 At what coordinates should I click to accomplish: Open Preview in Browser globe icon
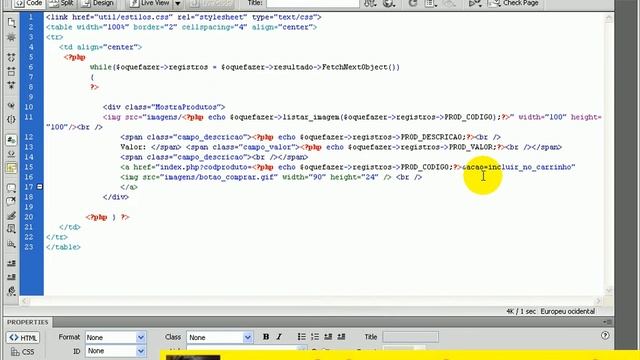(x=389, y=3)
